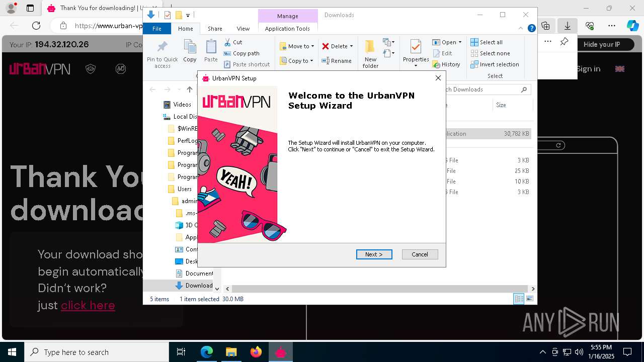Select the Manage contextual tab
644x362 pixels.
[288, 16]
